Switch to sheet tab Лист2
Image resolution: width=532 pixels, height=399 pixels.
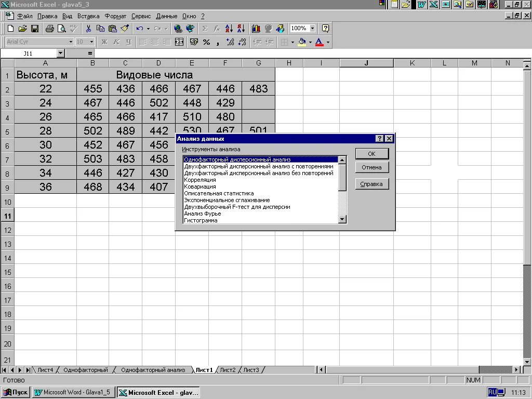[x=228, y=370]
